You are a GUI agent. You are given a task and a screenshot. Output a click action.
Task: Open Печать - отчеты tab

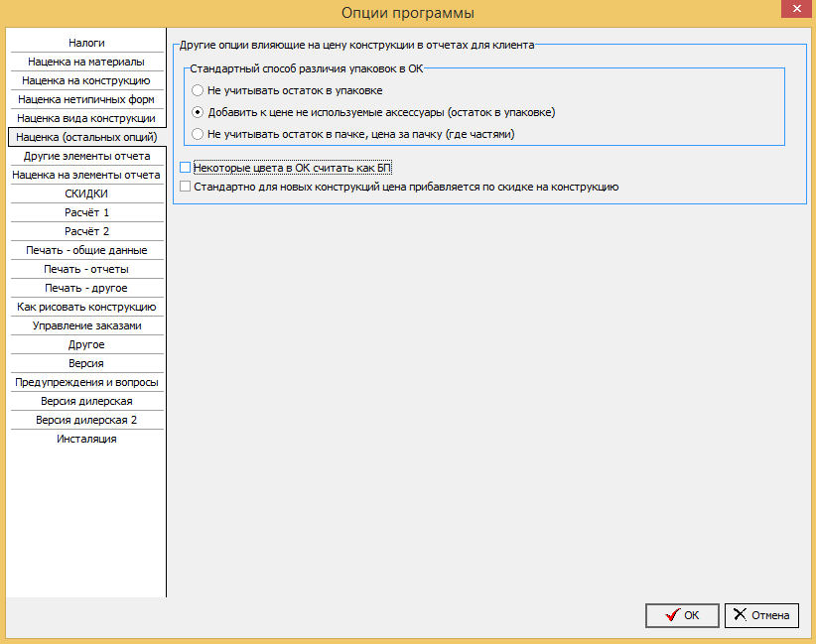pos(86,269)
